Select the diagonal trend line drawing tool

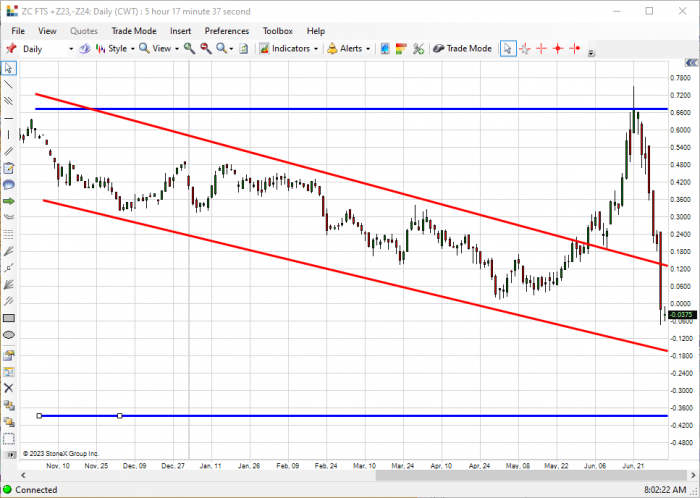click(x=8, y=84)
